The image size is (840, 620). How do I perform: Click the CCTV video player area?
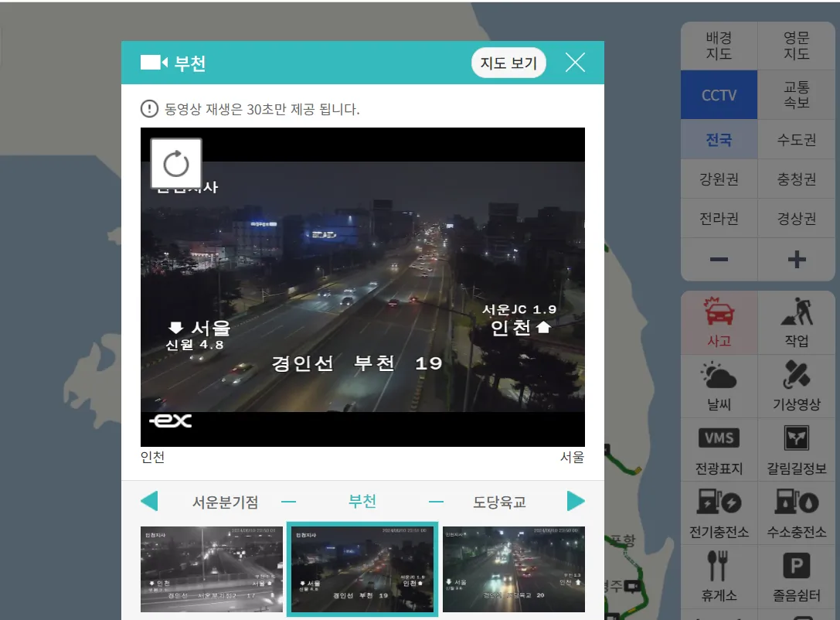(x=362, y=287)
